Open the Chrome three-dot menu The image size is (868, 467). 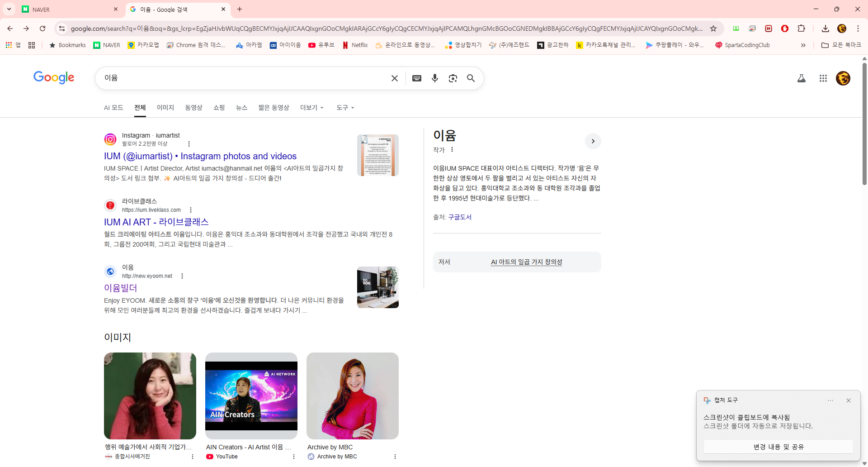858,29
